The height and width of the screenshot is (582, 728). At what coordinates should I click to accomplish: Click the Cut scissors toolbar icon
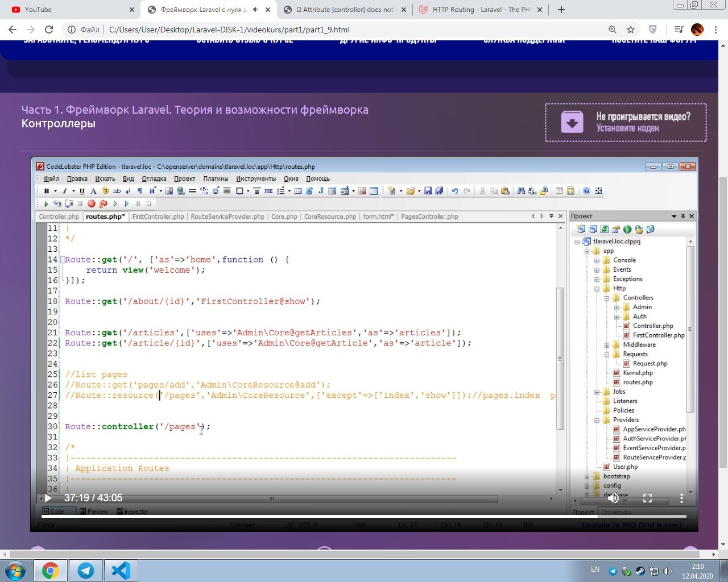[x=482, y=190]
